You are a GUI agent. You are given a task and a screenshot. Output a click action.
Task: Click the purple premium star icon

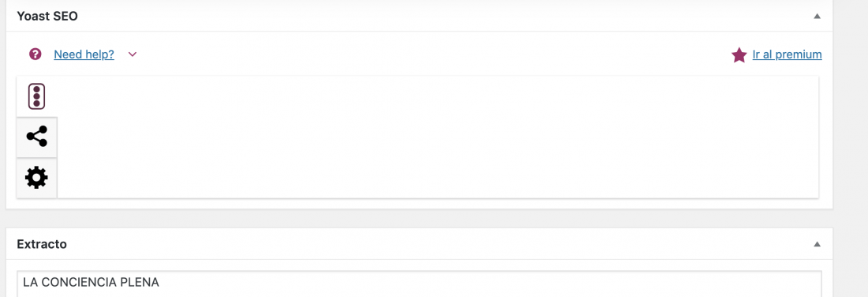point(739,55)
